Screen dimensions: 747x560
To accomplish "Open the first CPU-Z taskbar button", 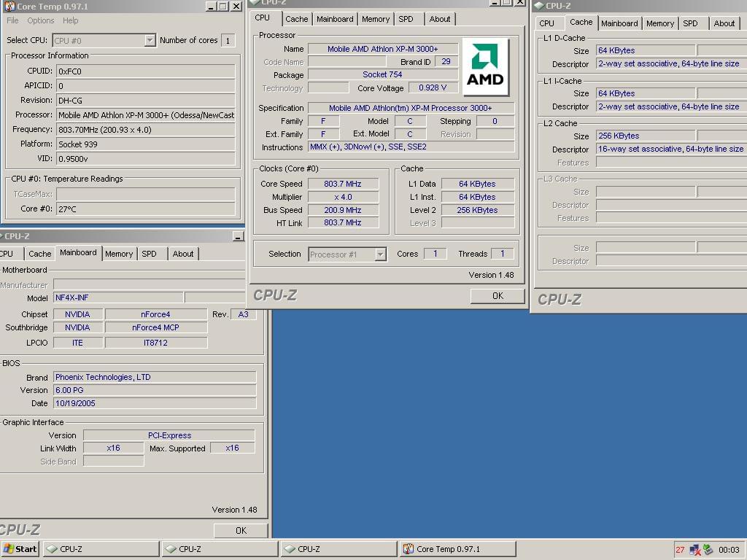I will click(101, 549).
